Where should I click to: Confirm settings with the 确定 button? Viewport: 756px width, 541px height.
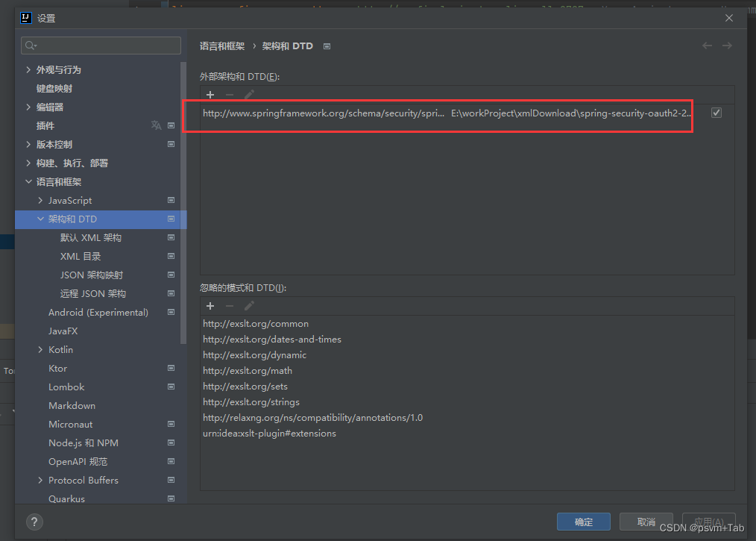click(584, 522)
